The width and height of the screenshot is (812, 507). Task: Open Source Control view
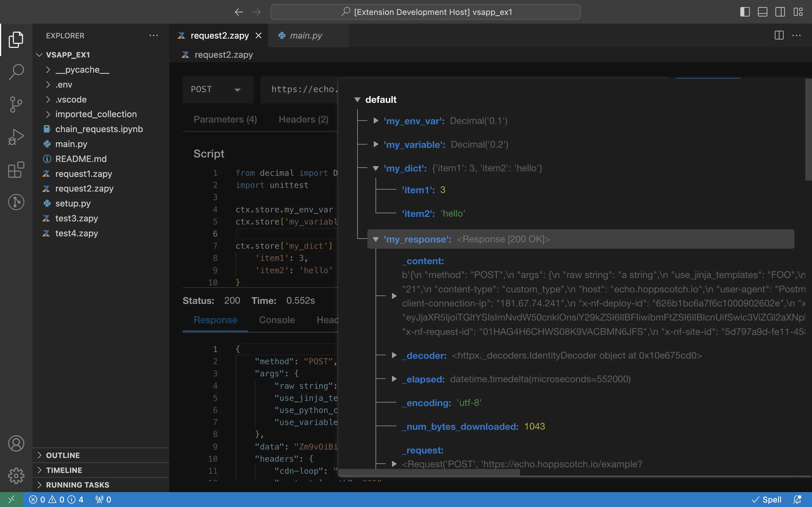pyautogui.click(x=16, y=104)
